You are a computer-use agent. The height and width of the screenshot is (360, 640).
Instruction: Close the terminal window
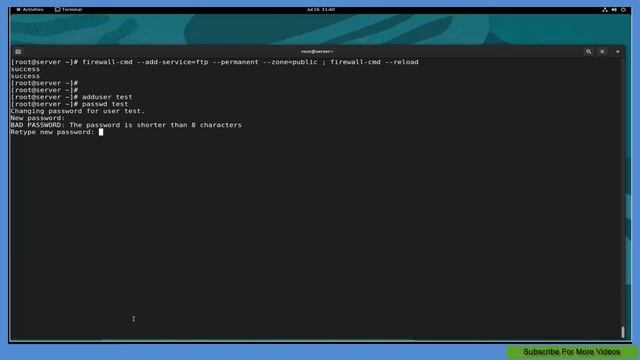tap(618, 52)
